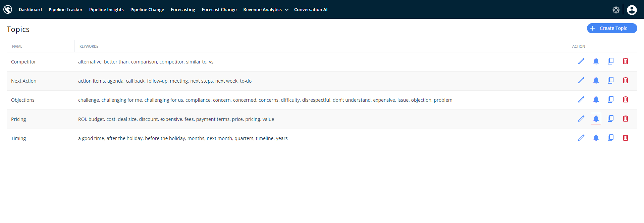Delete the Competitor topic trash icon
This screenshot has width=644, height=223.
click(625, 61)
